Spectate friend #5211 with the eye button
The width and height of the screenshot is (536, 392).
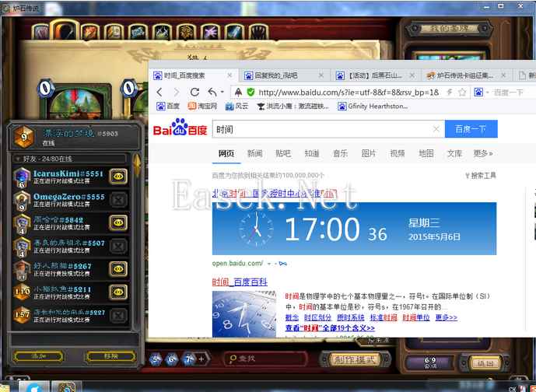(118, 292)
